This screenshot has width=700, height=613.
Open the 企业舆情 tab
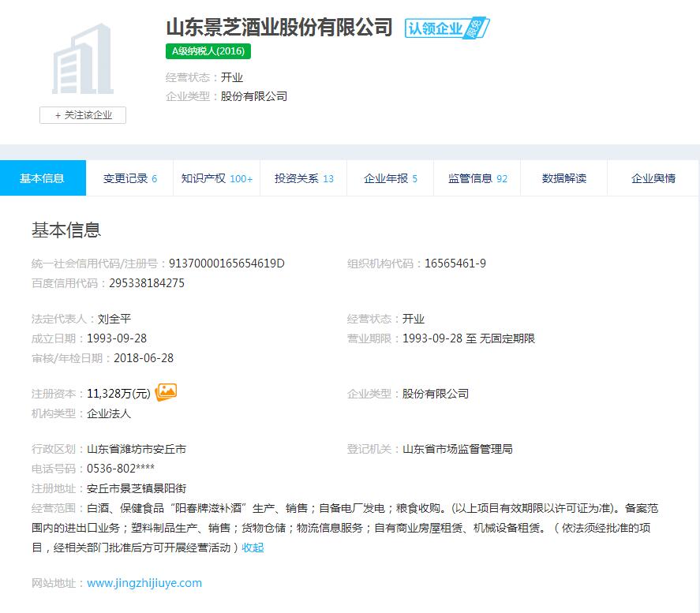pos(653,178)
